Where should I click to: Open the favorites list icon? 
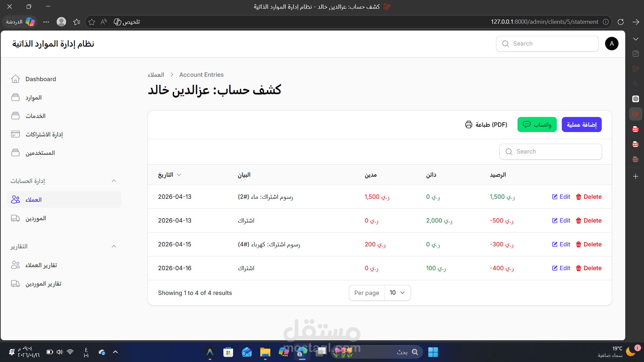(x=77, y=22)
